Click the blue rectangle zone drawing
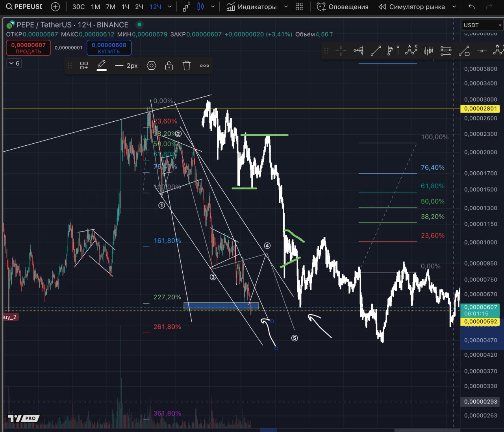The height and width of the screenshot is (432, 504). (x=221, y=306)
